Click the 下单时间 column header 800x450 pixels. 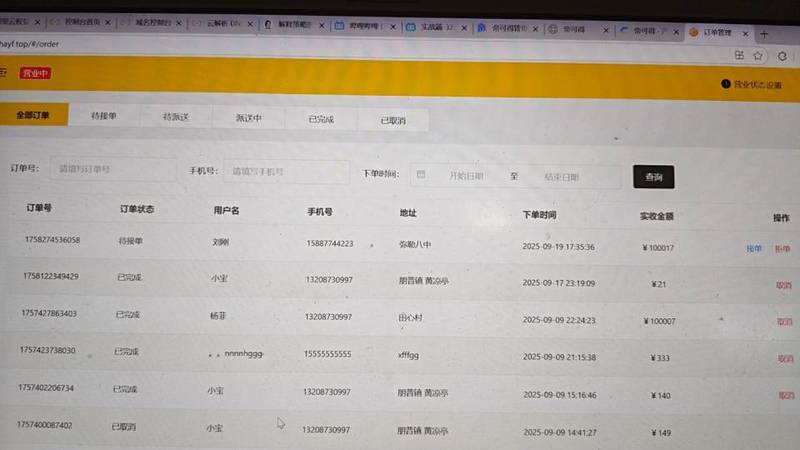pos(539,215)
